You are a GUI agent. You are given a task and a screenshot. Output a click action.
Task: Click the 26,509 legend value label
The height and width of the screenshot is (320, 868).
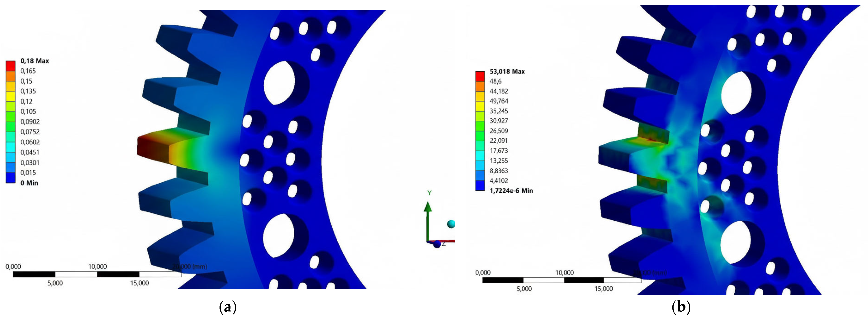pyautogui.click(x=498, y=131)
